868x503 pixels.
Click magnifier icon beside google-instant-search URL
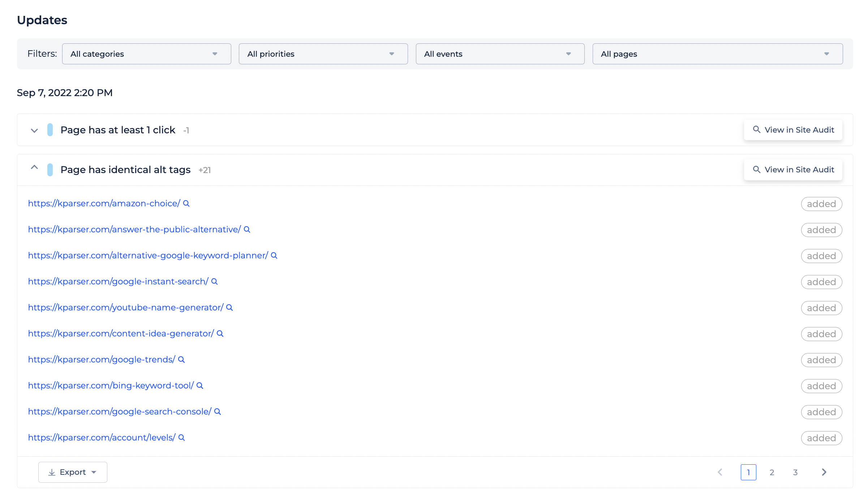click(214, 281)
